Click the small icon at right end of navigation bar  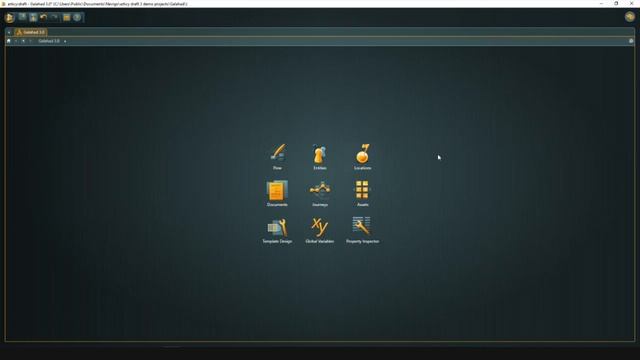pyautogui.click(x=631, y=41)
